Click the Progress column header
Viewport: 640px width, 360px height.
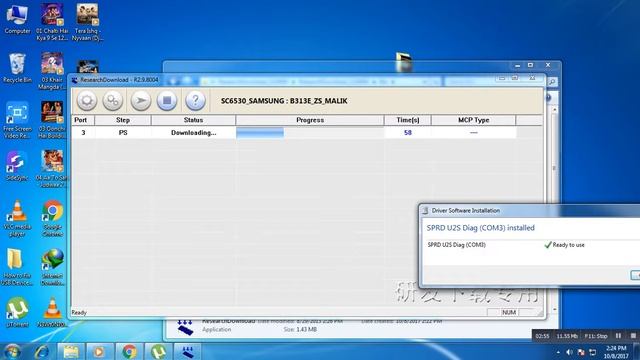[x=310, y=120]
